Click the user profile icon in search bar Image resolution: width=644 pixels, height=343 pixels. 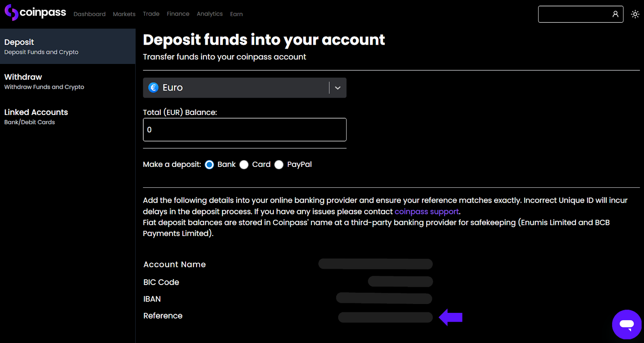coord(615,14)
